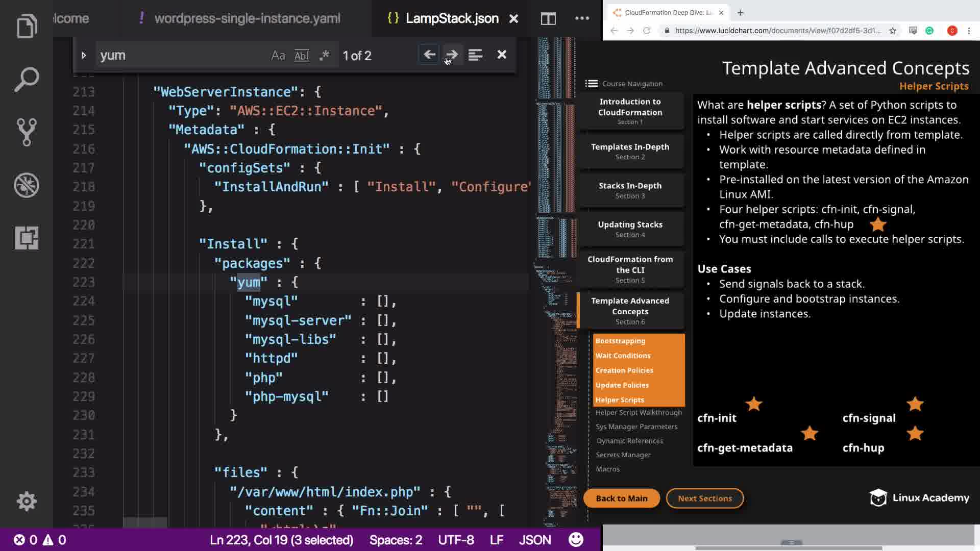Viewport: 980px width, 551px height.
Task: Expand the replace toggle arrow in find widget
Action: pos(84,55)
